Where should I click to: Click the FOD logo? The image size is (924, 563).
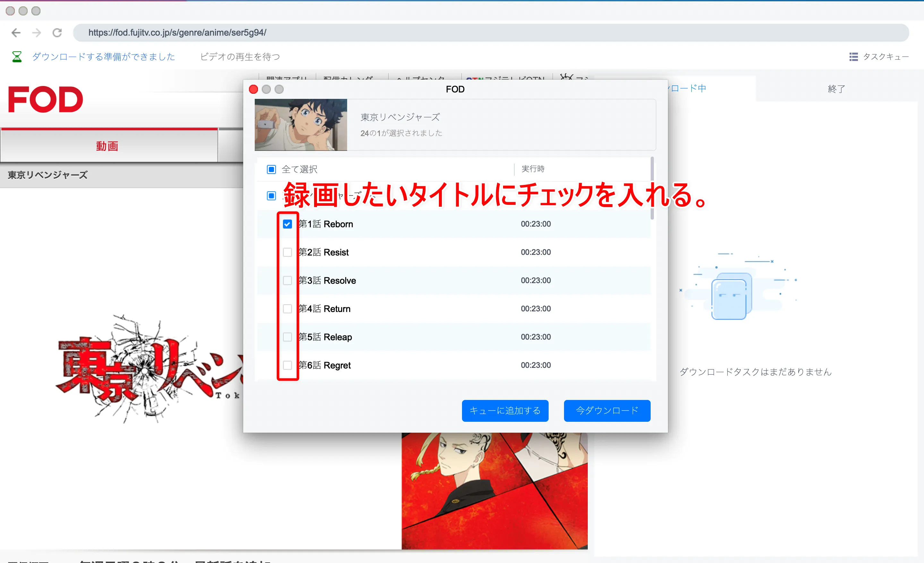click(45, 100)
